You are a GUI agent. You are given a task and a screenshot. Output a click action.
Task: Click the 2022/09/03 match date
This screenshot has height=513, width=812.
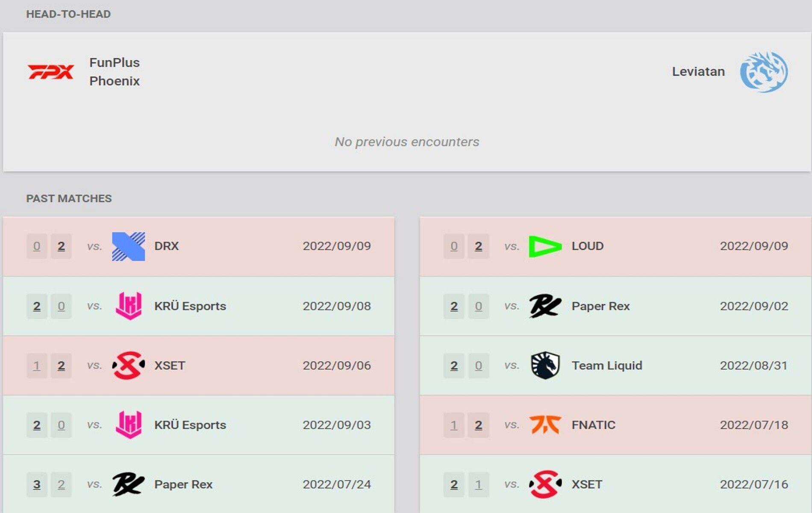click(337, 425)
